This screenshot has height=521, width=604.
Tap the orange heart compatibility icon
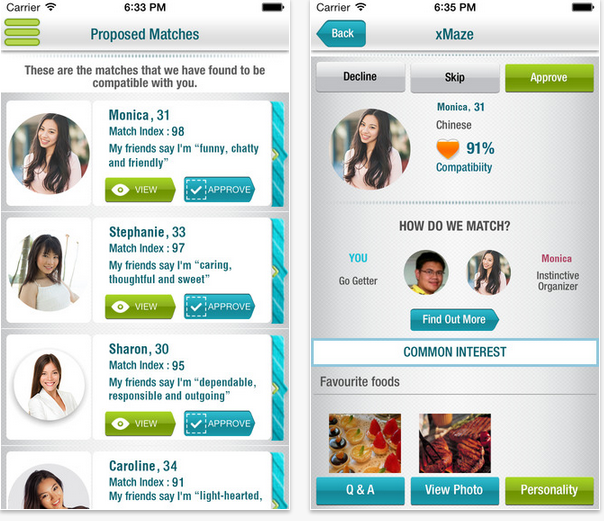click(448, 149)
